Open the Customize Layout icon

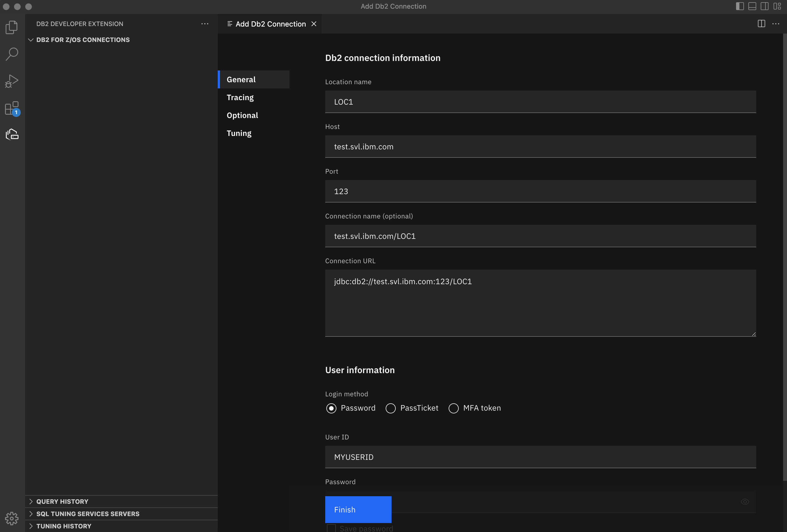pos(777,6)
